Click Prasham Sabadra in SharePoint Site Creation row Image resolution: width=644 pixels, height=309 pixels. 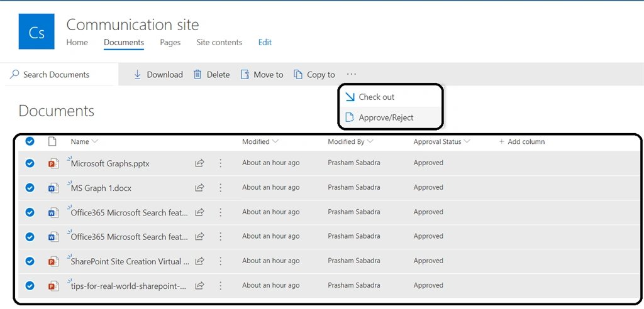coord(354,261)
